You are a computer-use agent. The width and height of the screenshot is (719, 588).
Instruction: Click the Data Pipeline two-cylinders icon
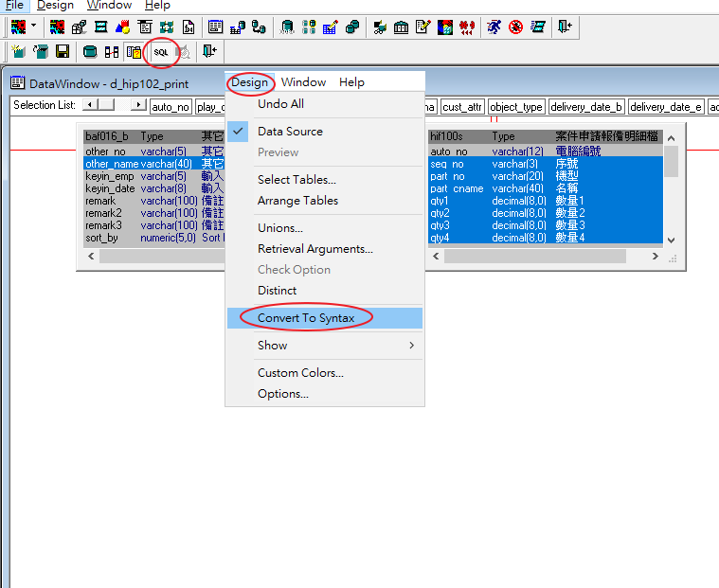point(259,27)
